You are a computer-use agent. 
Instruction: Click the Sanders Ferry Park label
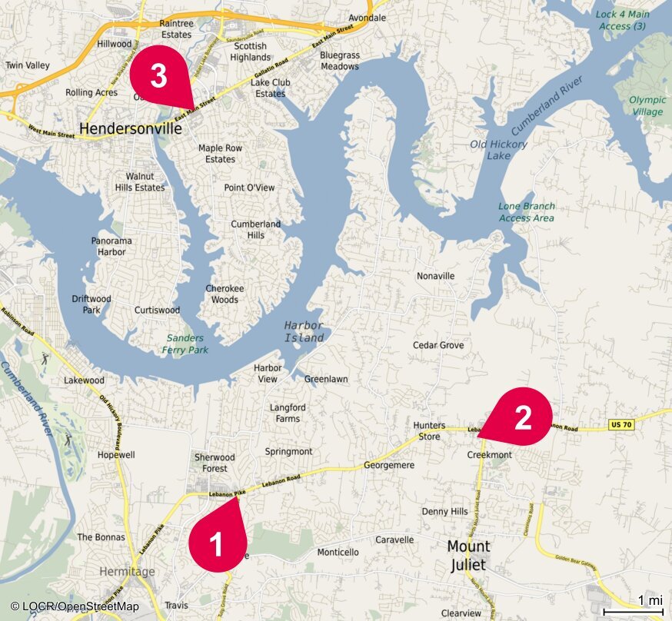tap(185, 344)
